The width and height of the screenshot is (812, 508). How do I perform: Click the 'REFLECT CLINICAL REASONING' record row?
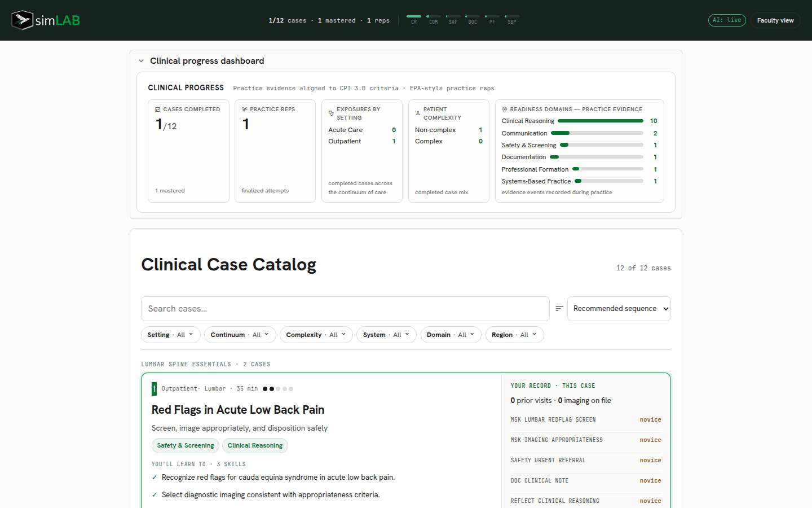586,501
